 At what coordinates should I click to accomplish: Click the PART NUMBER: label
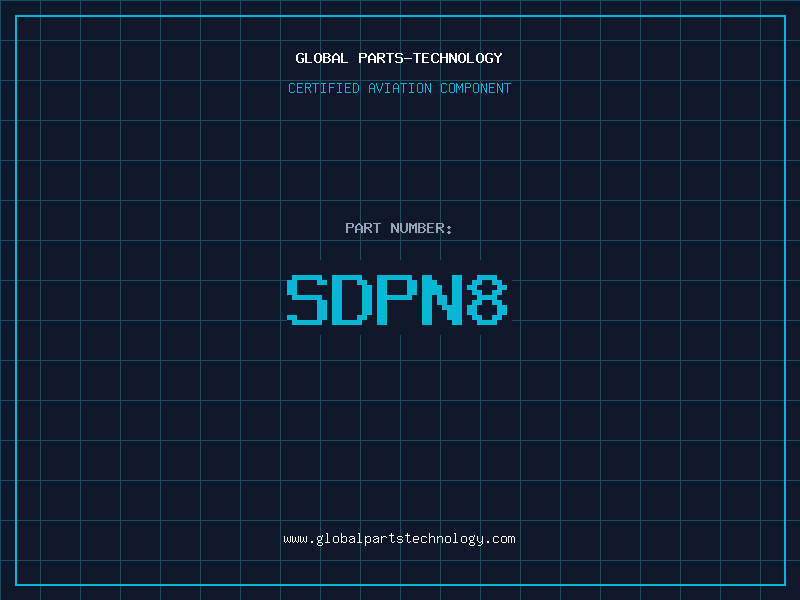pos(399,228)
